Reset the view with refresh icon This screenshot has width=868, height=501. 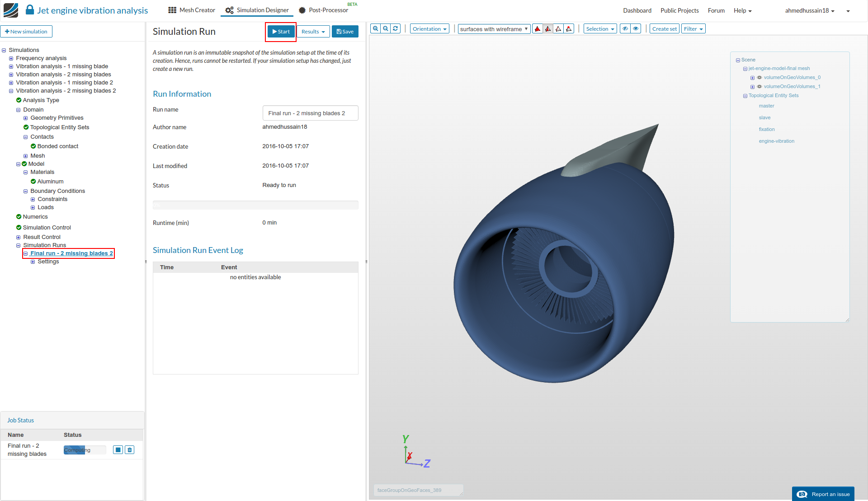(x=396, y=28)
